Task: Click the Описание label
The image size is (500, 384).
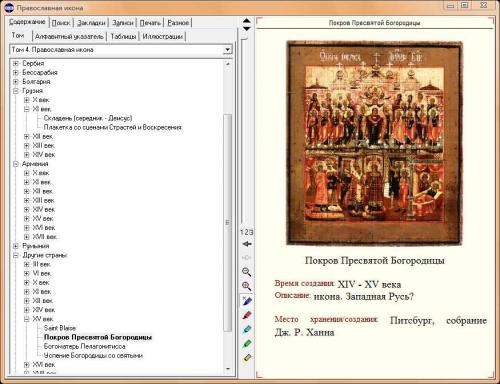Action: (292, 295)
